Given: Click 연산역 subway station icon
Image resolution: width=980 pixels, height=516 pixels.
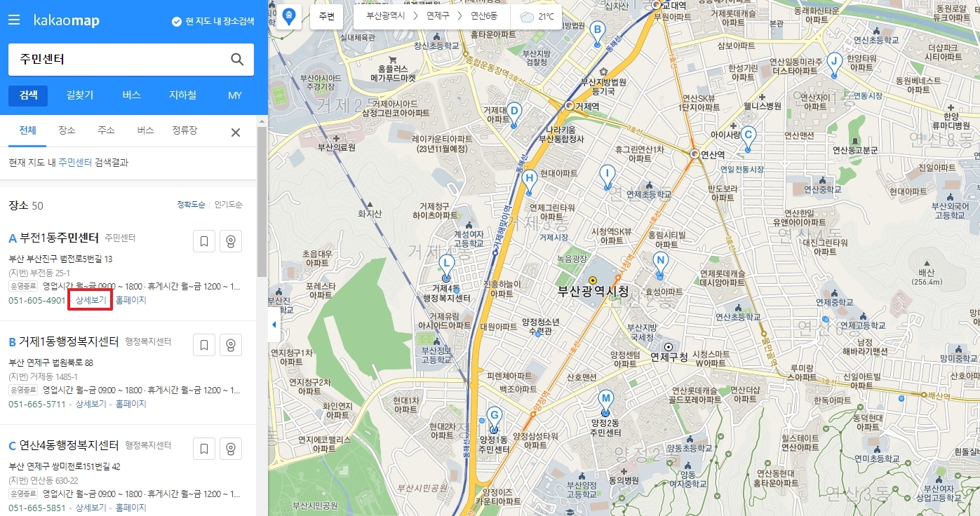Looking at the screenshot, I should pos(694,154).
